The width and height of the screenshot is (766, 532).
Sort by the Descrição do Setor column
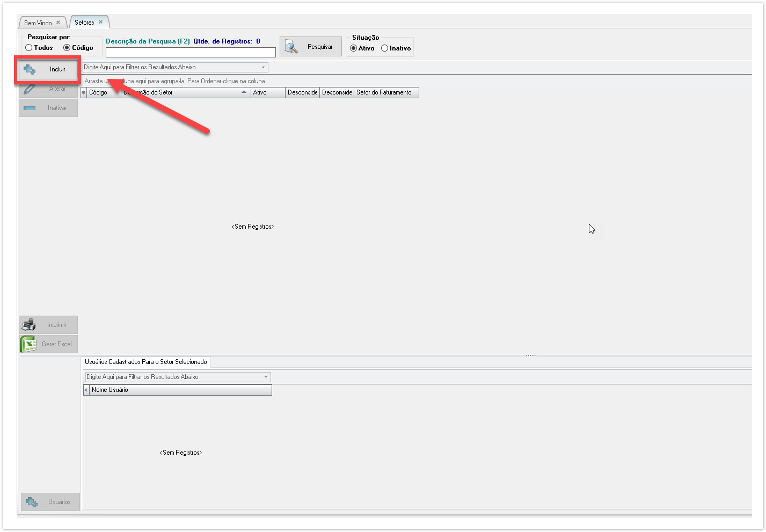pyautogui.click(x=183, y=92)
